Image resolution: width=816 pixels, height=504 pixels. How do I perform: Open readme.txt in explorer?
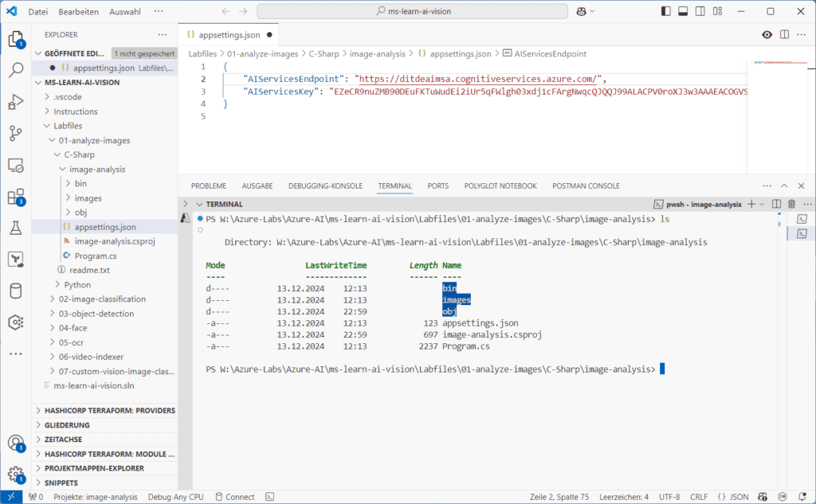(x=89, y=270)
